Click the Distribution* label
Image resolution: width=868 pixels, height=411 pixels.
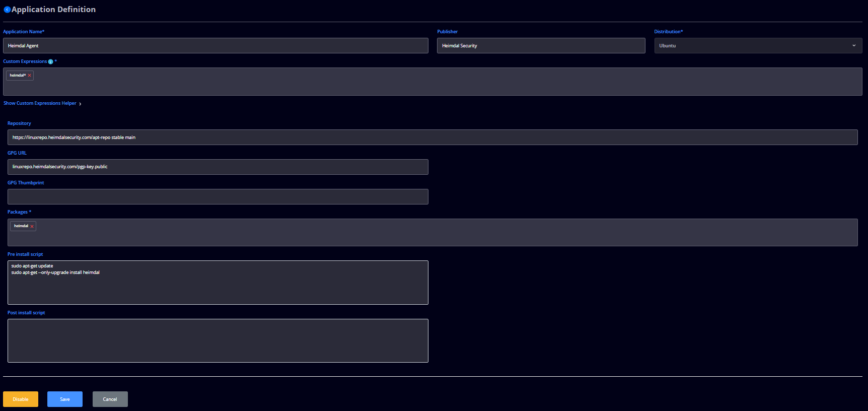[669, 32]
